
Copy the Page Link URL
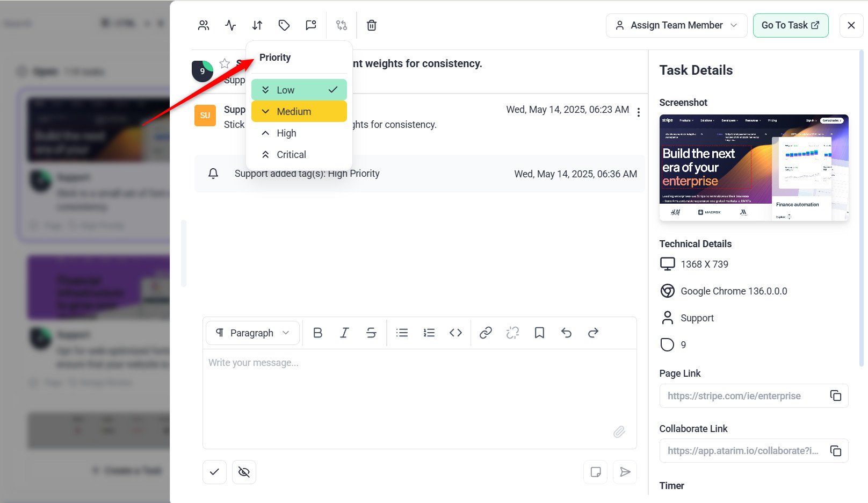point(835,396)
